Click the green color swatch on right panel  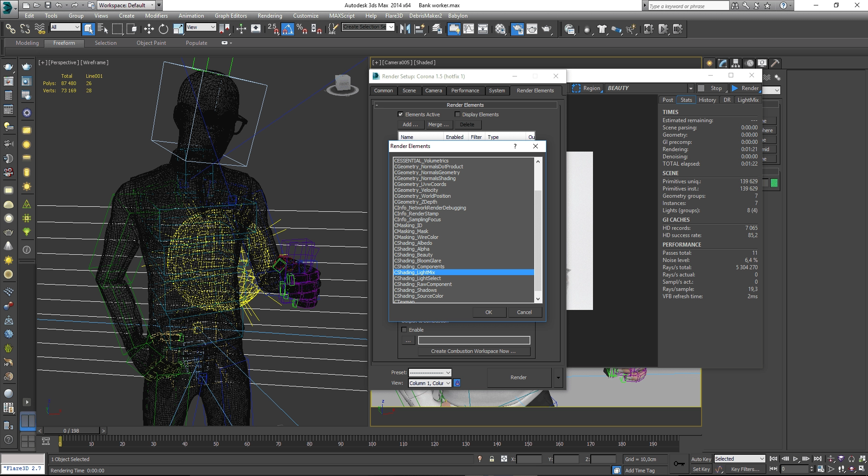click(774, 183)
